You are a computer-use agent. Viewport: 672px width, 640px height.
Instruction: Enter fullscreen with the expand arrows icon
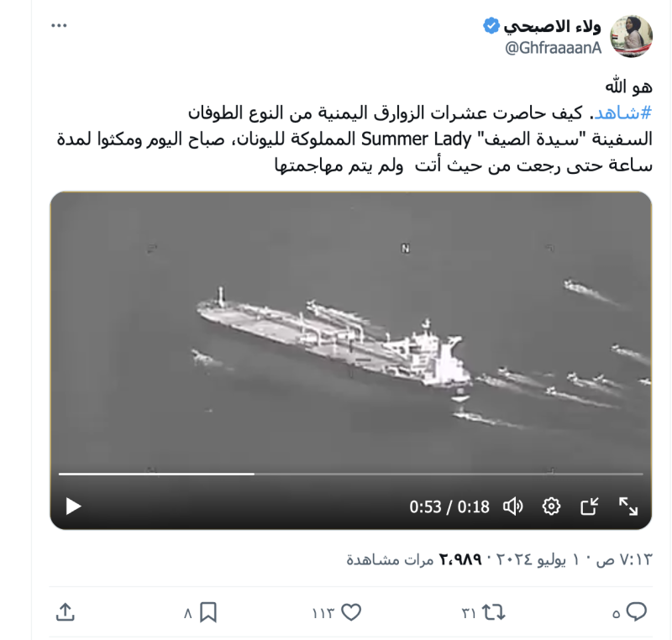pyautogui.click(x=628, y=506)
